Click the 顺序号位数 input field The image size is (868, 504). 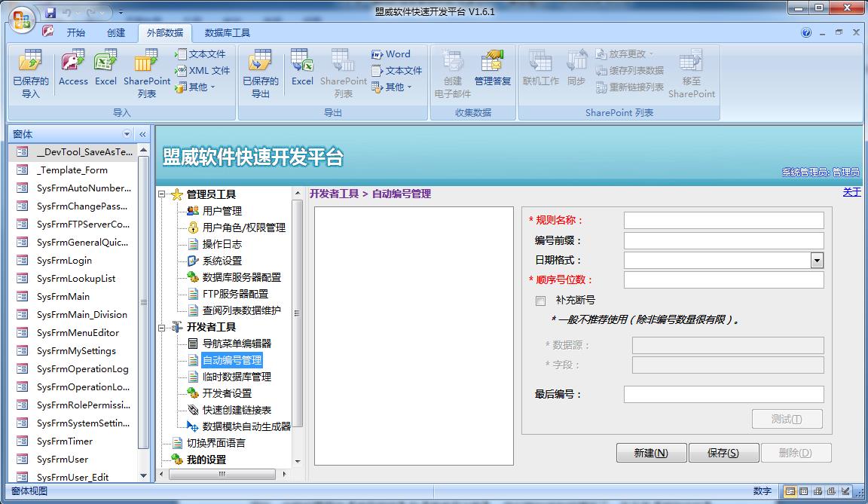coord(723,280)
